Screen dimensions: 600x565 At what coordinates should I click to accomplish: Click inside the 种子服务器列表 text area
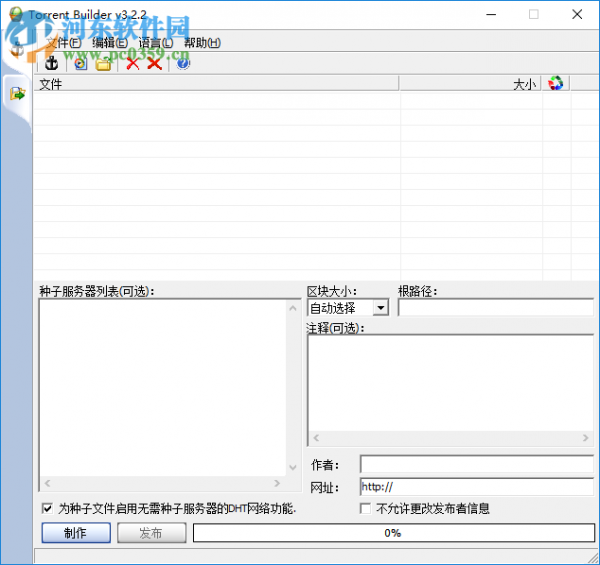click(163, 388)
